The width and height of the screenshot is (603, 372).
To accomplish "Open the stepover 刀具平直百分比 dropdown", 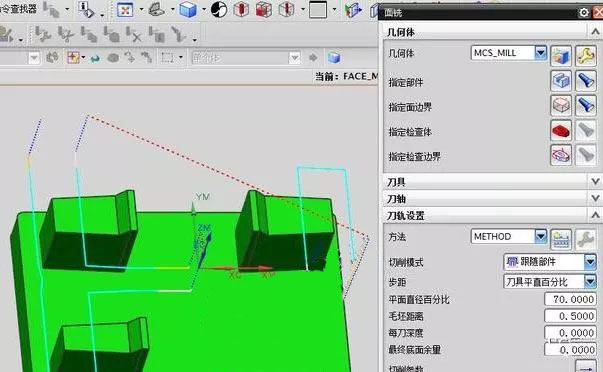I will [590, 282].
